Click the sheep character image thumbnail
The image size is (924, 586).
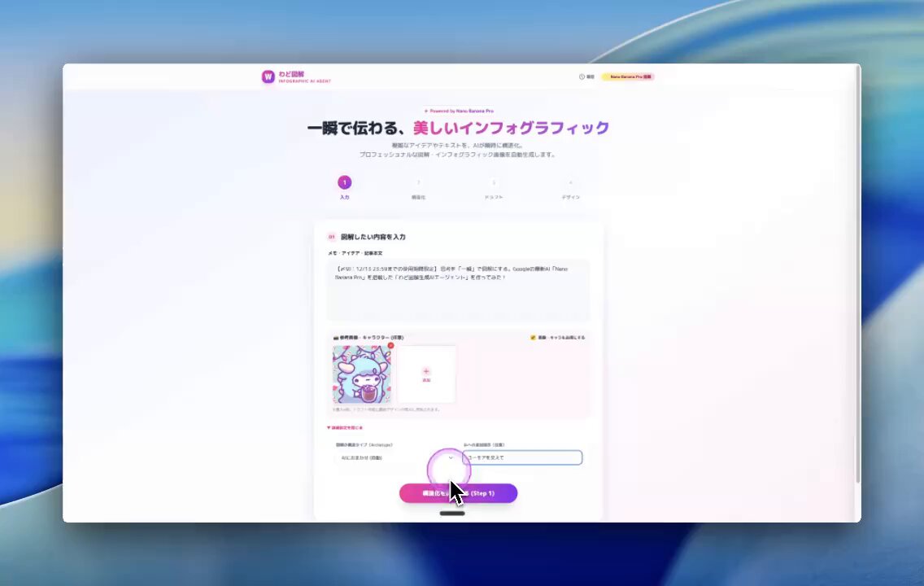coord(361,374)
